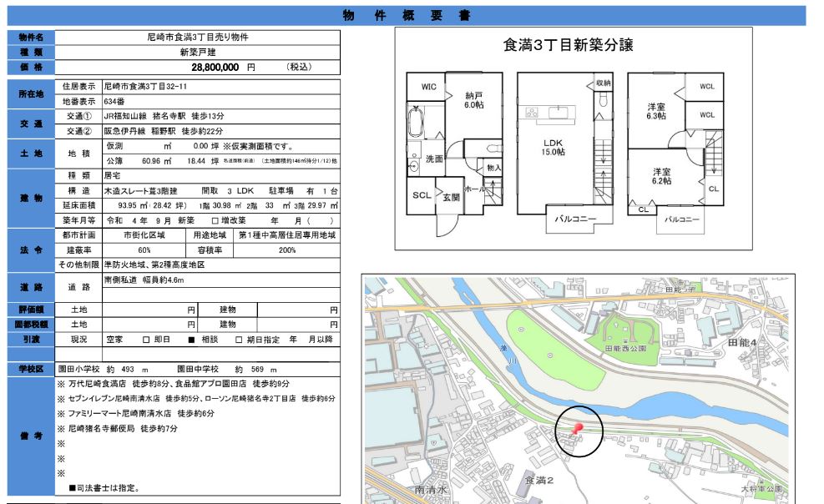Click the 市街化区域 cell
The width and height of the screenshot is (824, 504).
[x=144, y=235]
